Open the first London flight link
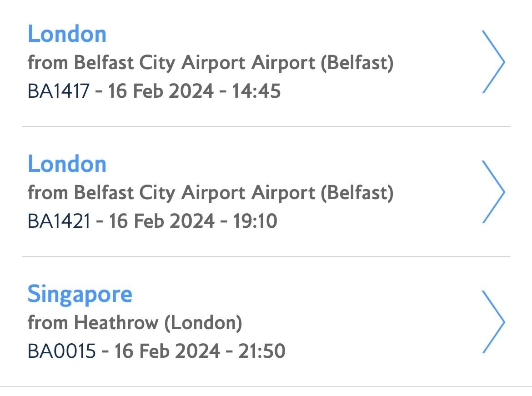532x396 pixels. coord(67,33)
